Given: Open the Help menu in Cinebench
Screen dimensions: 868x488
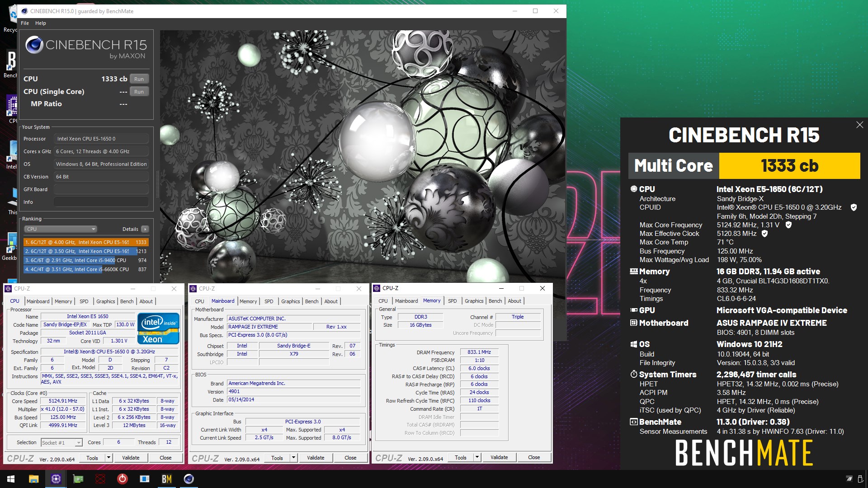Looking at the screenshot, I should [x=41, y=23].
